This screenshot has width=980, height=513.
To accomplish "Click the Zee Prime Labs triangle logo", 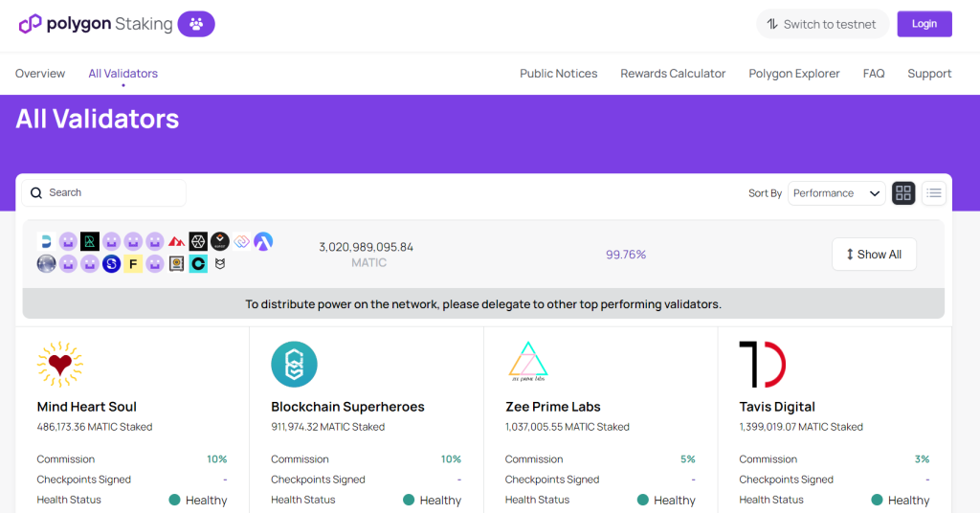I will (x=528, y=364).
